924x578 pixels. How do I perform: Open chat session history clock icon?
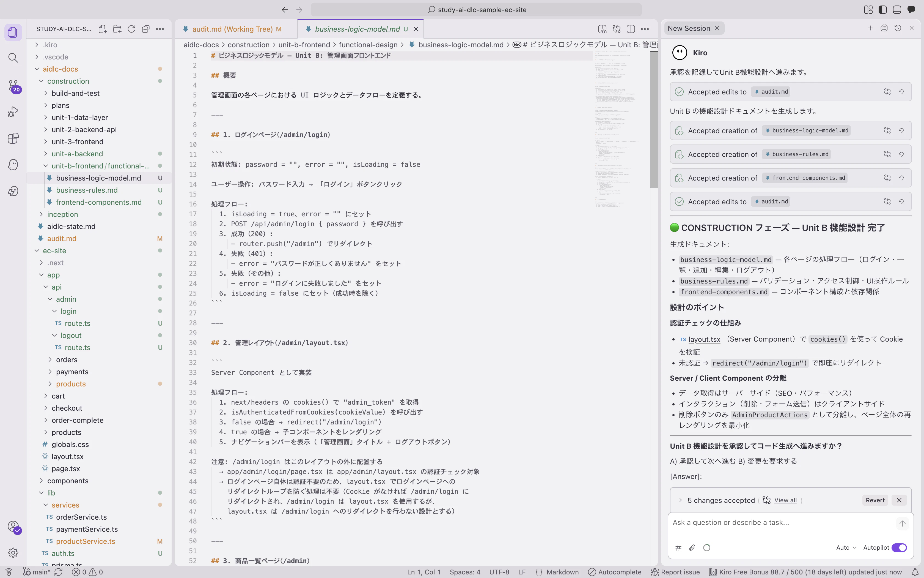pos(898,28)
